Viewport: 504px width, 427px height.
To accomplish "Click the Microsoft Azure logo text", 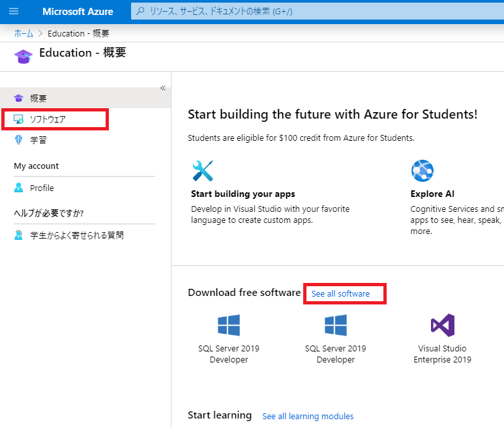I will [x=78, y=12].
